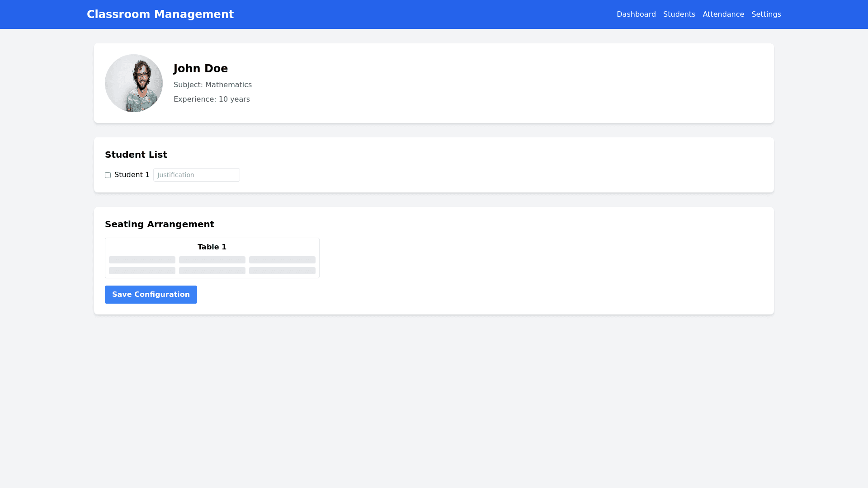Check the Student 1 checkbox
The image size is (868, 488).
click(x=108, y=175)
